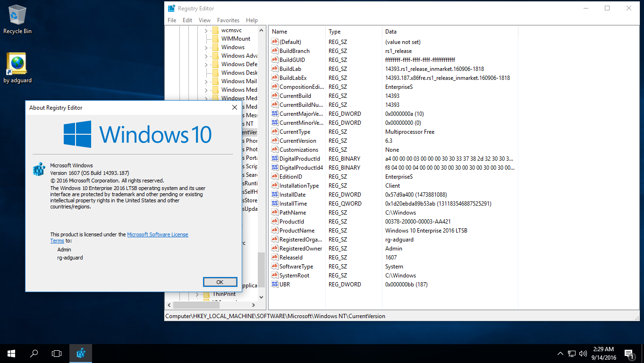Viewport: 644px width, 363px height.
Task: Open the File menu
Action: tap(172, 20)
